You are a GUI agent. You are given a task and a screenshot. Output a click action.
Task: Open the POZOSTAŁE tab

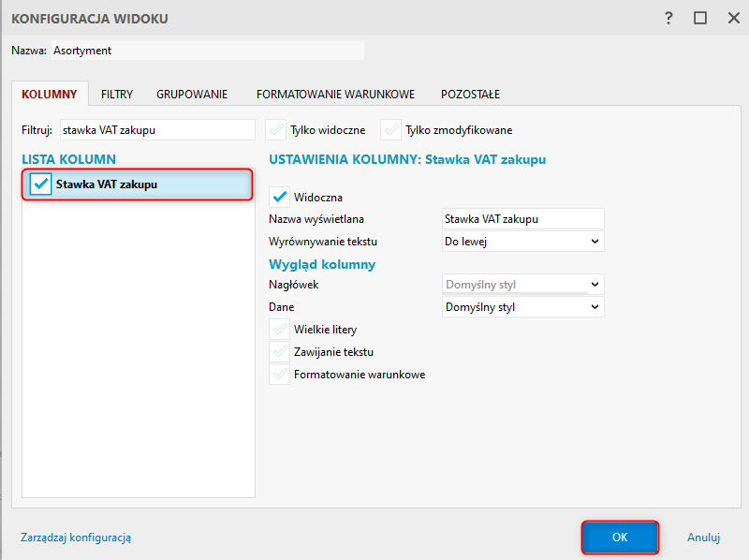coord(470,95)
